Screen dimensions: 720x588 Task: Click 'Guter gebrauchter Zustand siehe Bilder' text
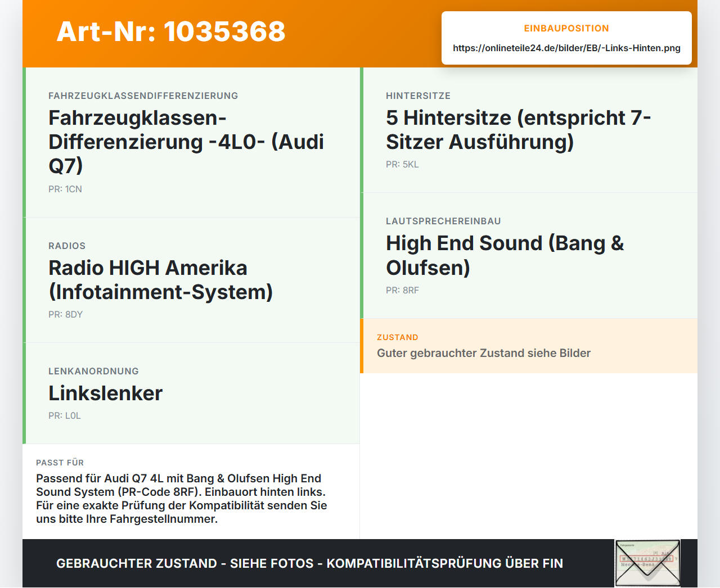tap(484, 353)
